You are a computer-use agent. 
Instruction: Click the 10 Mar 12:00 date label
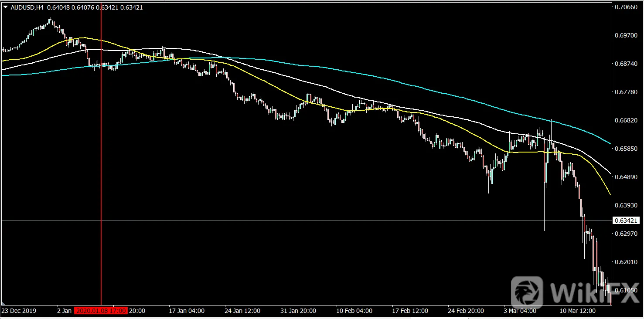tap(577, 311)
